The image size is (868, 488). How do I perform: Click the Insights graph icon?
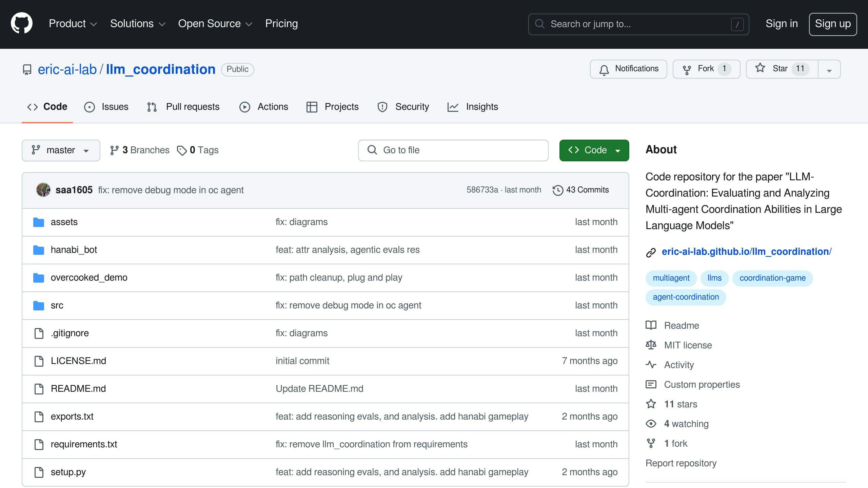[x=453, y=107]
